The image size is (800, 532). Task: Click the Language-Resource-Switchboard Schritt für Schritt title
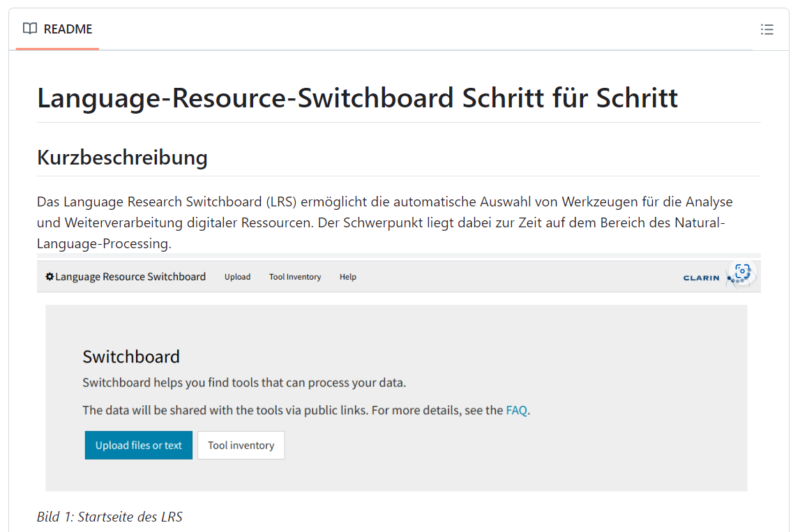(357, 98)
